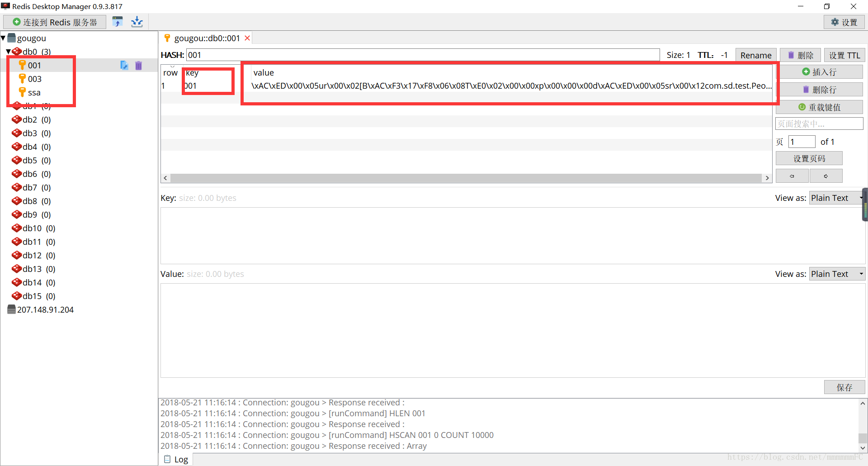Click the export connections toolbar icon
The width and height of the screenshot is (868, 466).
(137, 22)
